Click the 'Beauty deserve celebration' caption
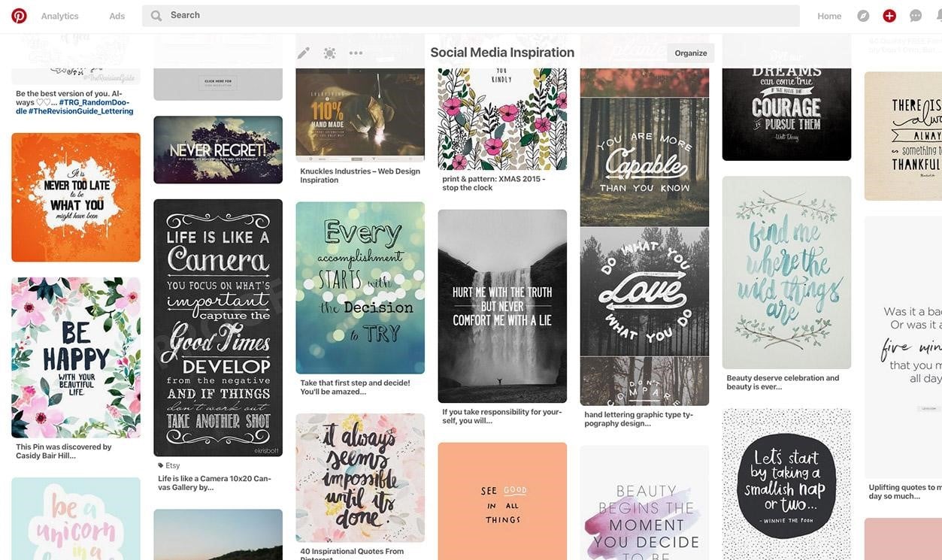This screenshot has width=942, height=560. tap(783, 383)
